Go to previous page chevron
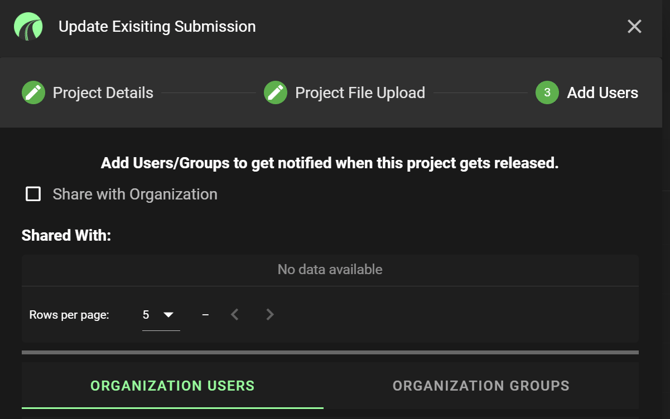The height and width of the screenshot is (419, 670). pyautogui.click(x=235, y=315)
